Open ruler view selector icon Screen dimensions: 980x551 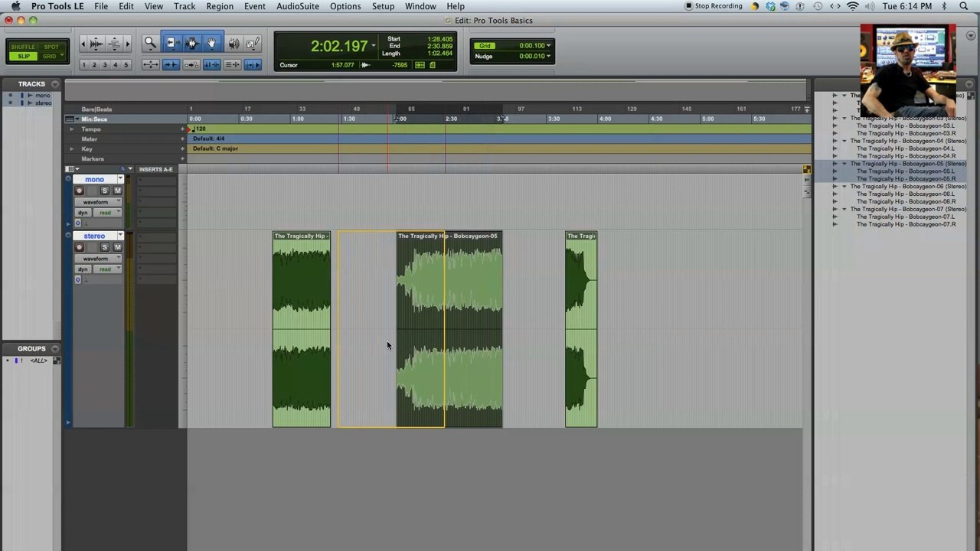(x=70, y=119)
